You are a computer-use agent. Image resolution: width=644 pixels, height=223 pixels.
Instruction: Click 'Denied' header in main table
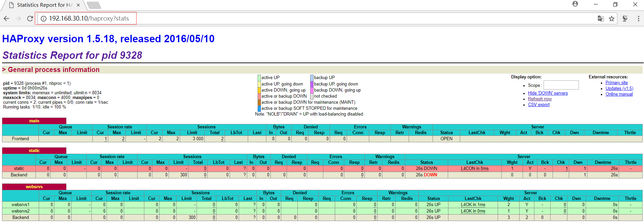(x=311, y=127)
